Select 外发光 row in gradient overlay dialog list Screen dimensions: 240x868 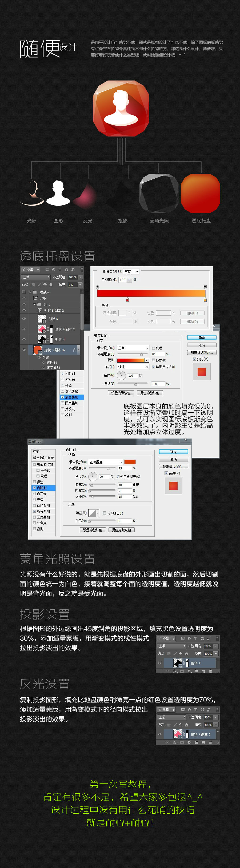pos(72,409)
